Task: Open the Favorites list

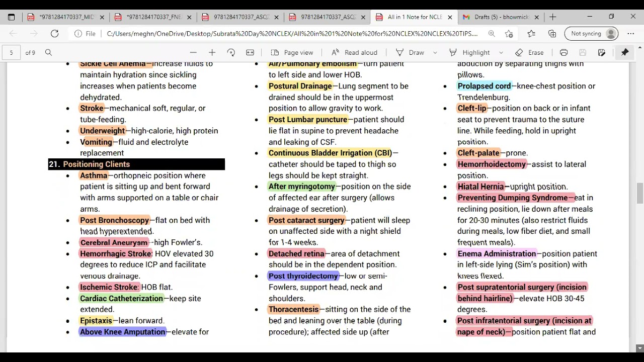Action: coord(531,34)
